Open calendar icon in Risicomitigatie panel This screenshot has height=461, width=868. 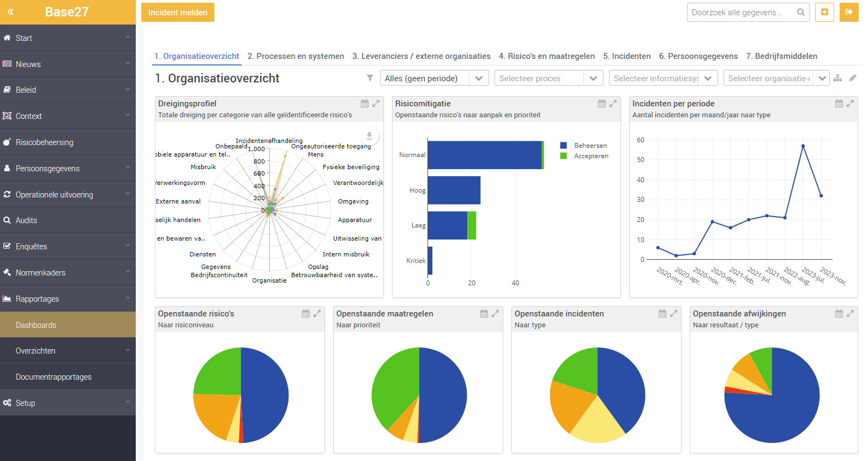click(602, 104)
